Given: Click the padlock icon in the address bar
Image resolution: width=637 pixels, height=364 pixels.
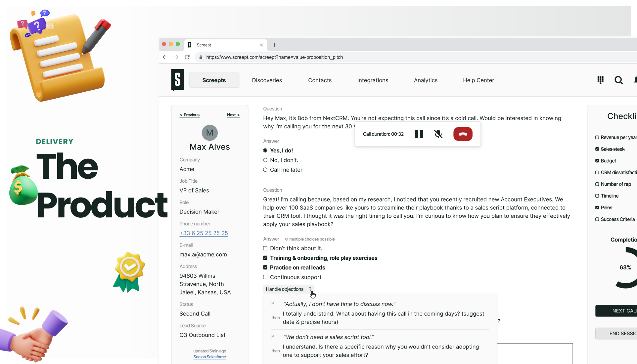Looking at the screenshot, I should tap(201, 57).
